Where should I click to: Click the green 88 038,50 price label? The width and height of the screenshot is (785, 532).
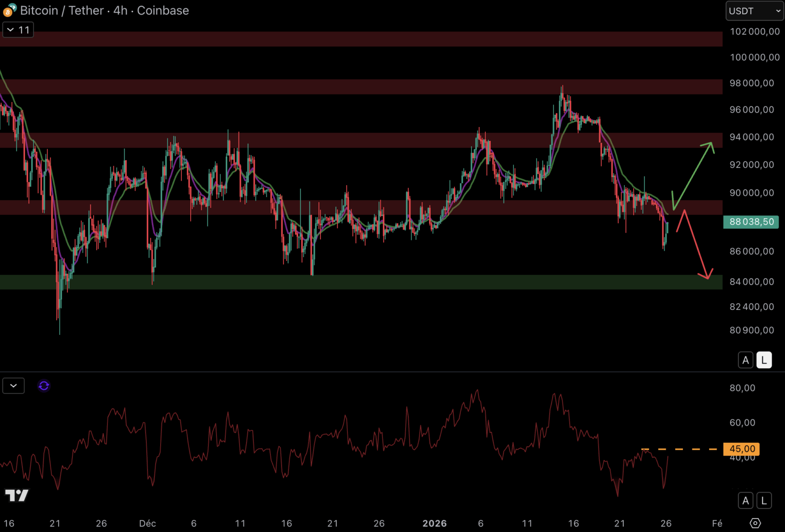click(751, 222)
